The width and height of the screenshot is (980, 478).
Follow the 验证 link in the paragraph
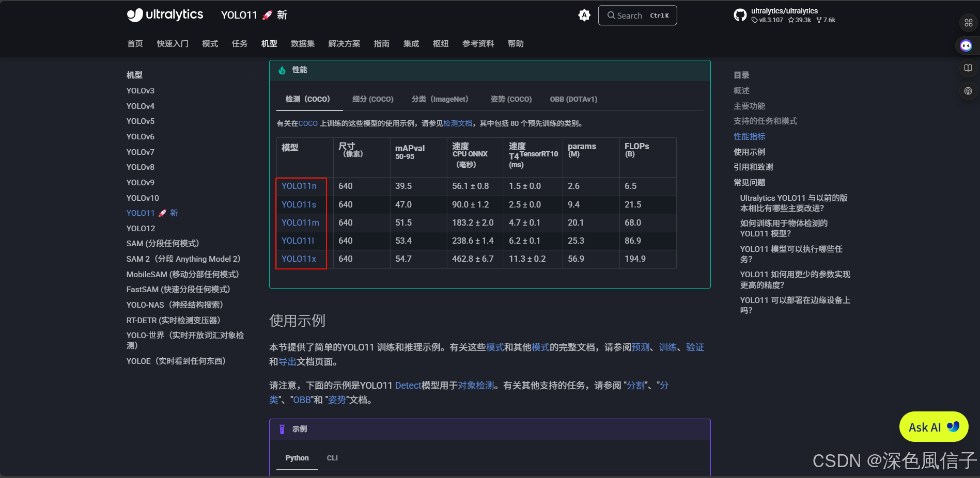[695, 347]
